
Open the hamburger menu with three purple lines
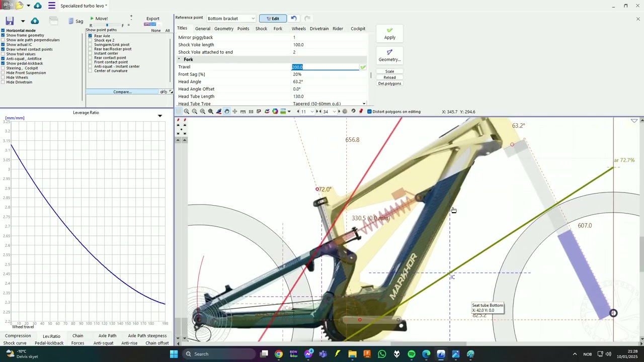click(x=52, y=6)
